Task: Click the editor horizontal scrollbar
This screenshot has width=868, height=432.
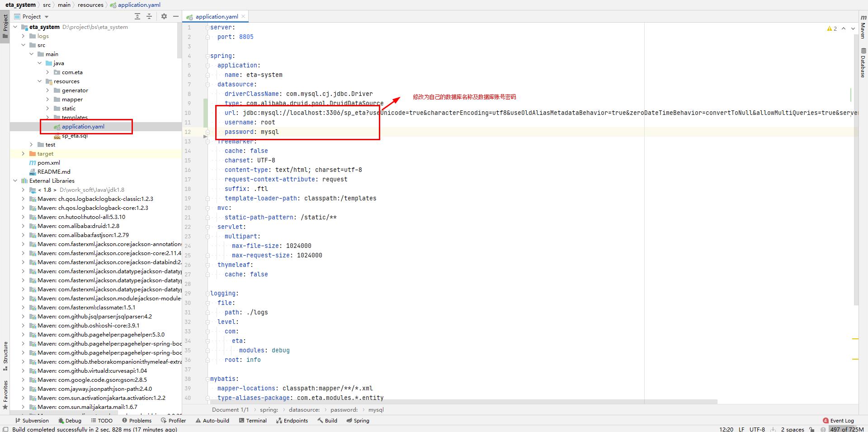Action: click(463, 402)
